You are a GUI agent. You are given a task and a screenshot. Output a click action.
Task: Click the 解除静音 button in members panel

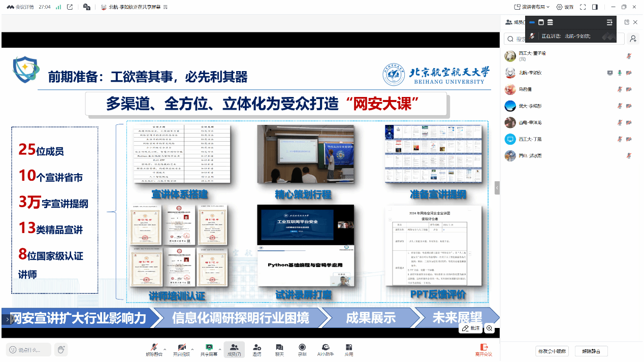click(591, 351)
